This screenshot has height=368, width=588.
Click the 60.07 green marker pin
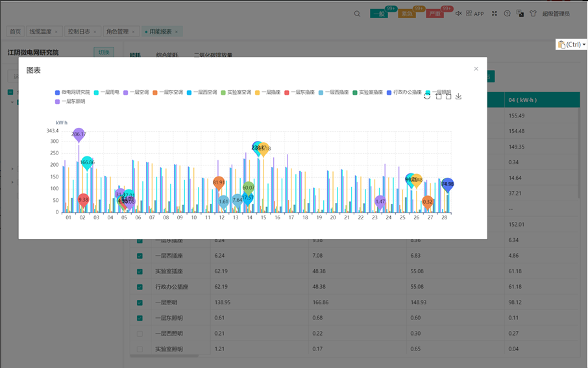pos(249,188)
